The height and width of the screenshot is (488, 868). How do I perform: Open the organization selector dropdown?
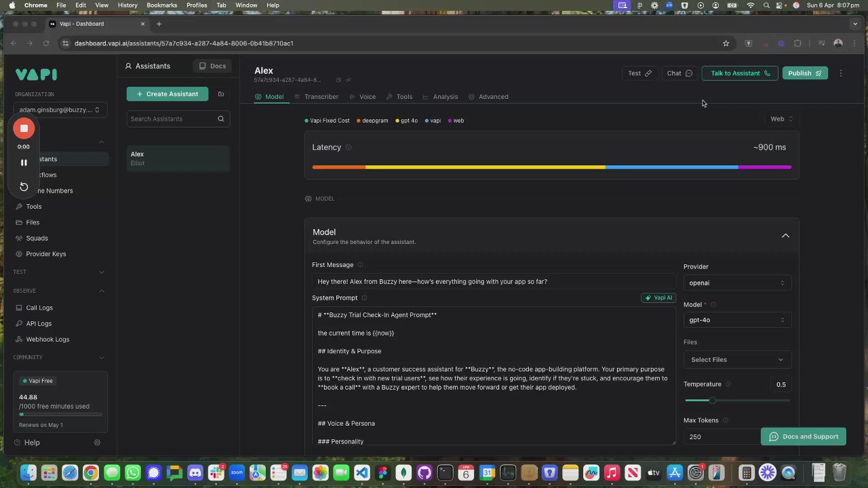60,110
